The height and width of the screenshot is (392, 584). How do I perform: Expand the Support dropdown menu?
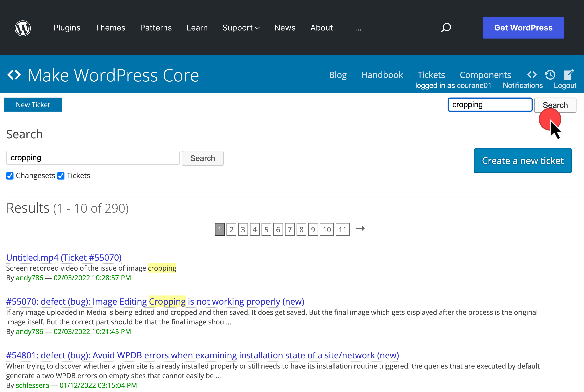point(241,28)
